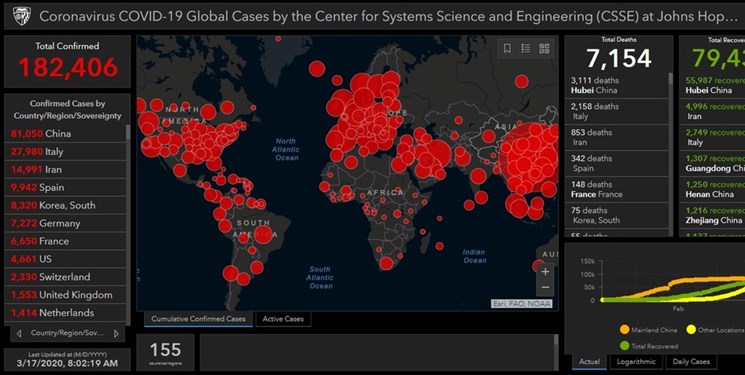The image size is (745, 375).
Task: Click the total deaths list scrollbar
Action: (x=670, y=79)
